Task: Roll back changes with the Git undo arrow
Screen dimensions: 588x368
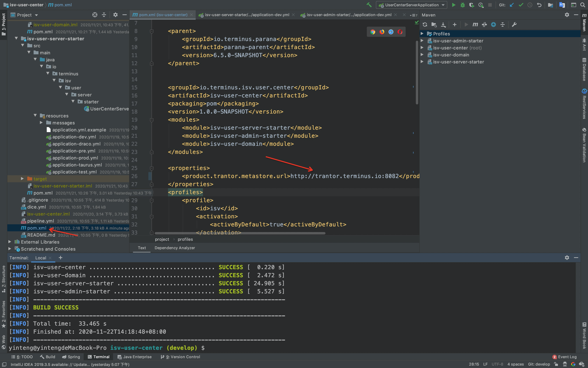Action: click(539, 5)
